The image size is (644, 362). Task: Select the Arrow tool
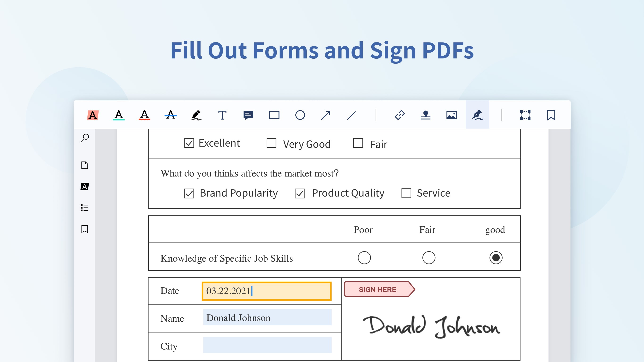click(326, 115)
